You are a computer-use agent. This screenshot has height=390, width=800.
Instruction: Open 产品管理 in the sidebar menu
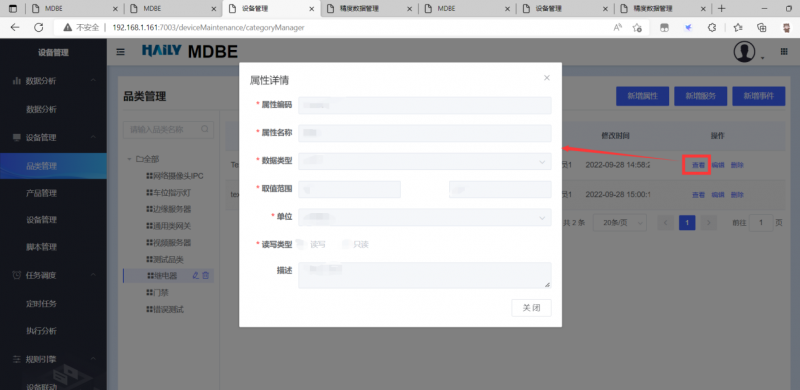(x=41, y=193)
